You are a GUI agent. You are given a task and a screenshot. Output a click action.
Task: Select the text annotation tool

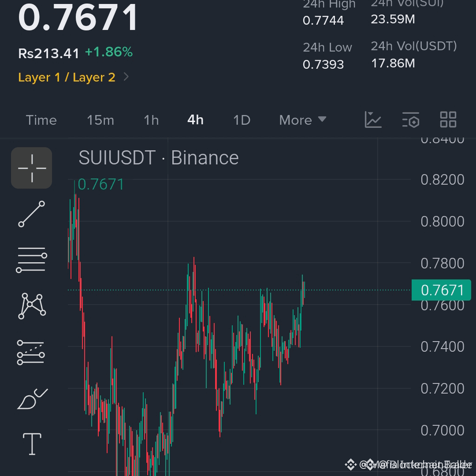tap(32, 444)
